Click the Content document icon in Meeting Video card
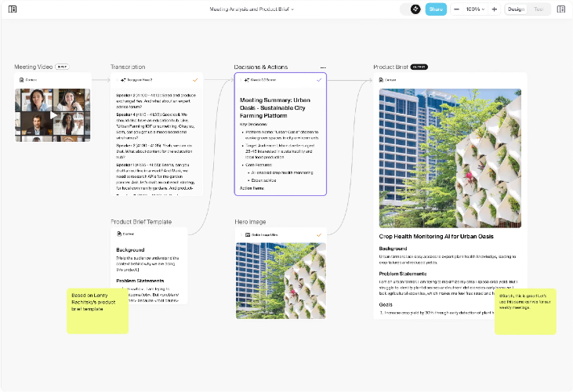Viewport: 573px width, 392px height. click(22, 80)
